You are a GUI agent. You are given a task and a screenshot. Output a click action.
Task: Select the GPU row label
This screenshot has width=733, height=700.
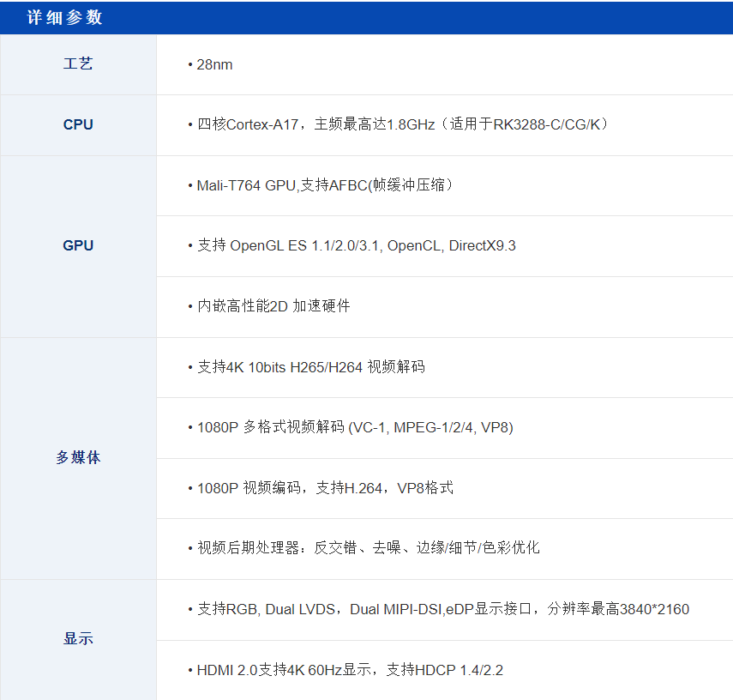coord(78,245)
